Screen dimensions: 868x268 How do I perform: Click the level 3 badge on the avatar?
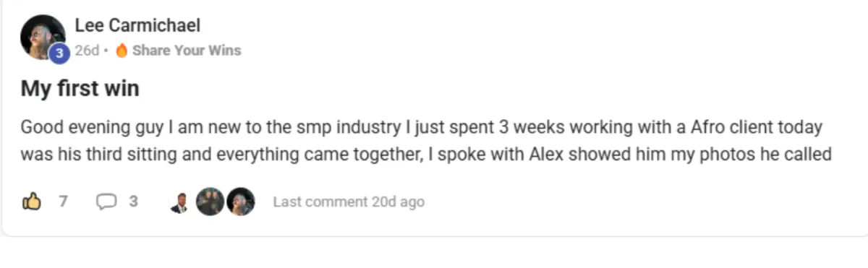click(59, 52)
